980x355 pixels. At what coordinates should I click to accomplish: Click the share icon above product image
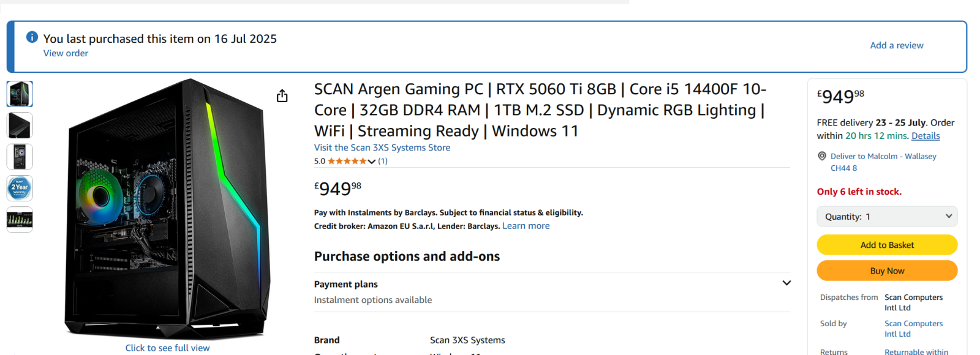[x=282, y=96]
